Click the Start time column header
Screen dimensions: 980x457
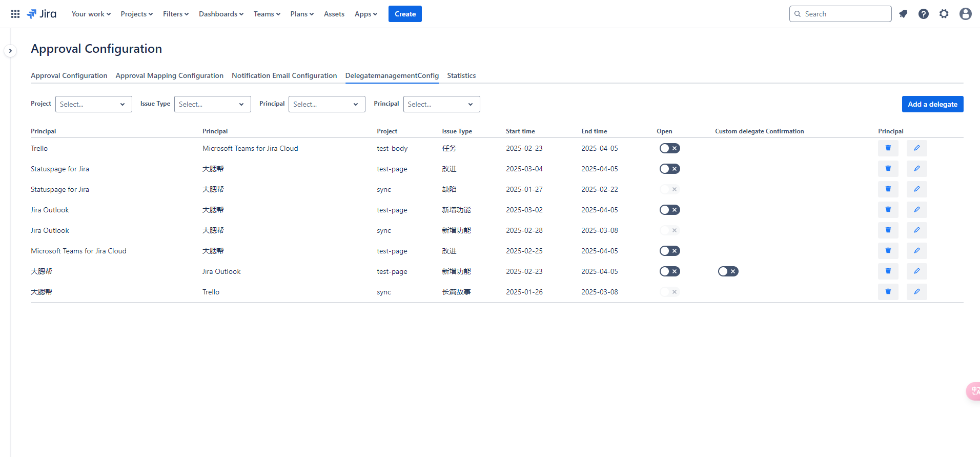point(520,131)
